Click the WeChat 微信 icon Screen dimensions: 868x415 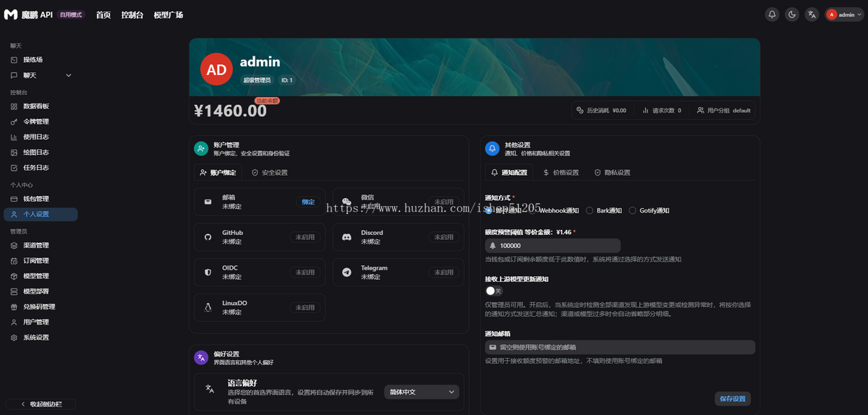click(x=347, y=202)
